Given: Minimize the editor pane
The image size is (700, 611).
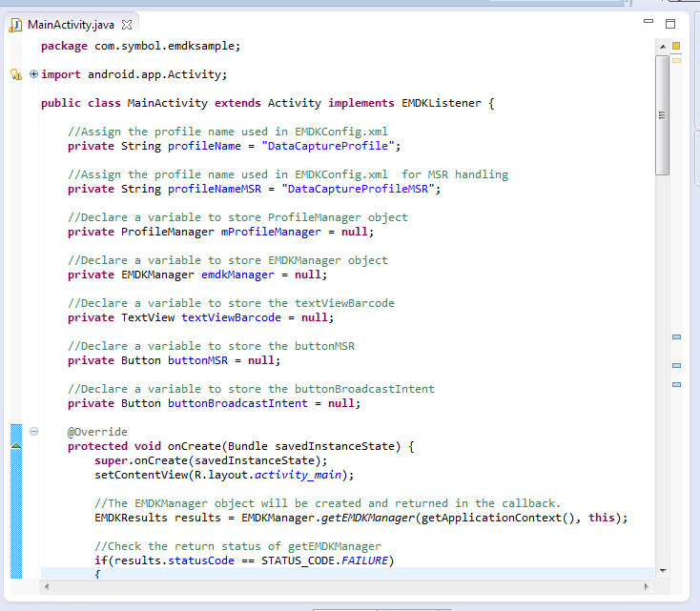Looking at the screenshot, I should point(649,22).
